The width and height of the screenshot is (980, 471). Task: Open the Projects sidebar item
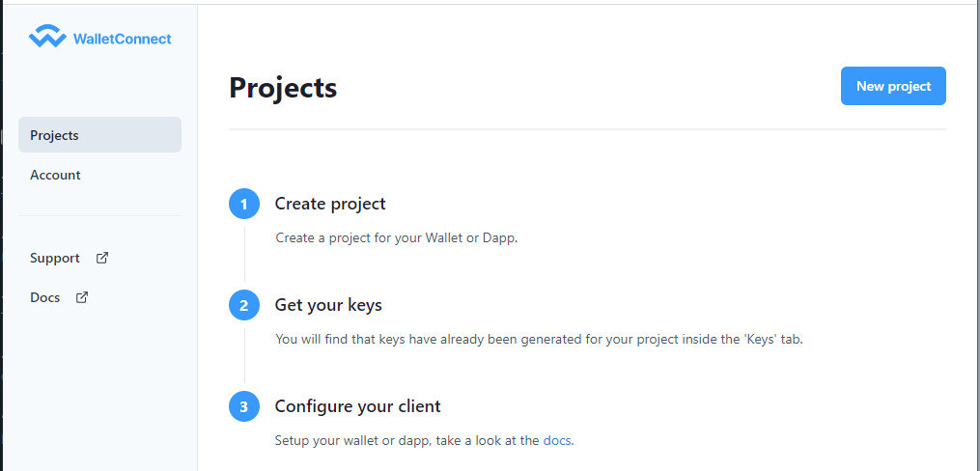click(x=100, y=135)
